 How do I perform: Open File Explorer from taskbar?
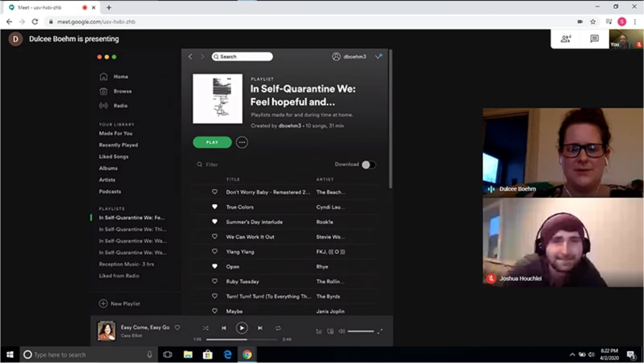(x=188, y=354)
